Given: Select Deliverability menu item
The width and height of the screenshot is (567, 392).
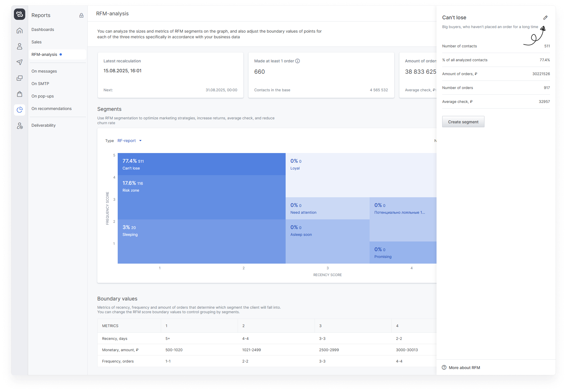Looking at the screenshot, I should click(43, 125).
